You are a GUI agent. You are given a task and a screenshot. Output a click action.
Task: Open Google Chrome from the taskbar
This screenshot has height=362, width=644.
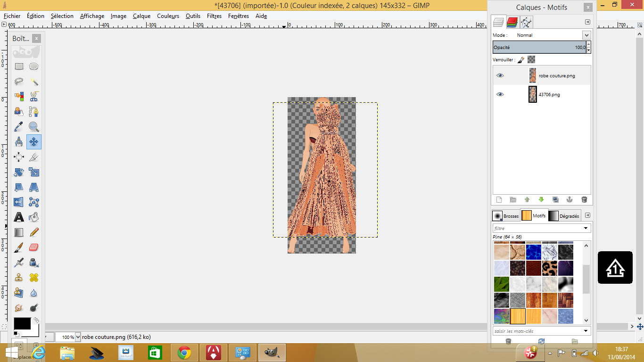184,353
